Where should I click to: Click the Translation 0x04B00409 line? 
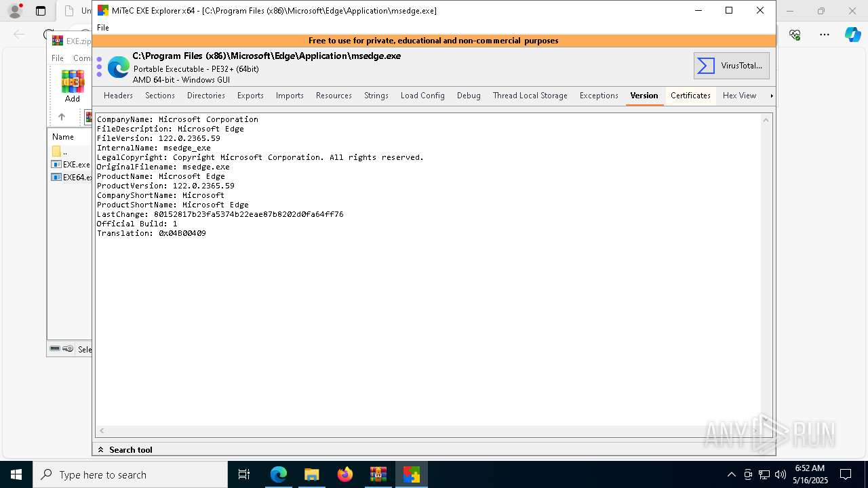click(151, 233)
